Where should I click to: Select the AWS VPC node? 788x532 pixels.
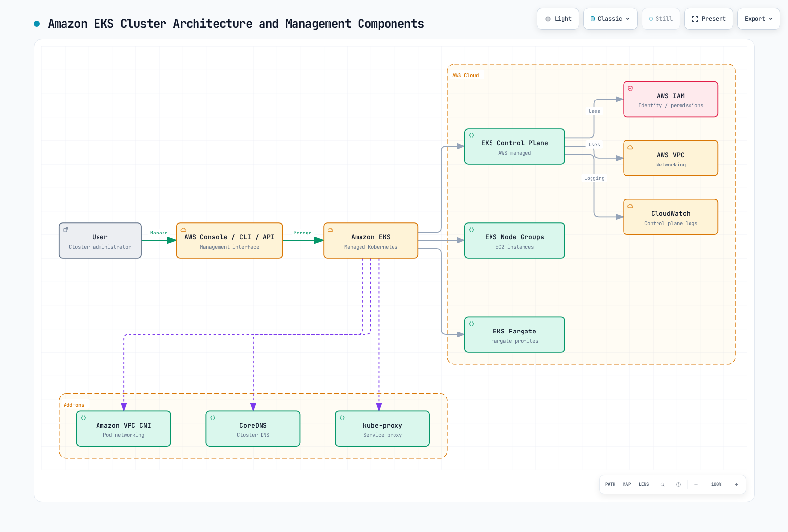[x=671, y=158]
